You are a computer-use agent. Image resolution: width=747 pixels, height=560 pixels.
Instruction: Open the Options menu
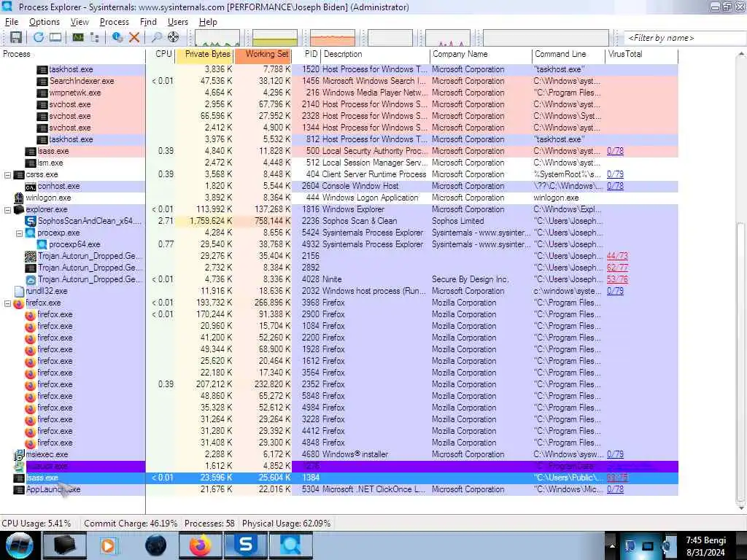44,22
